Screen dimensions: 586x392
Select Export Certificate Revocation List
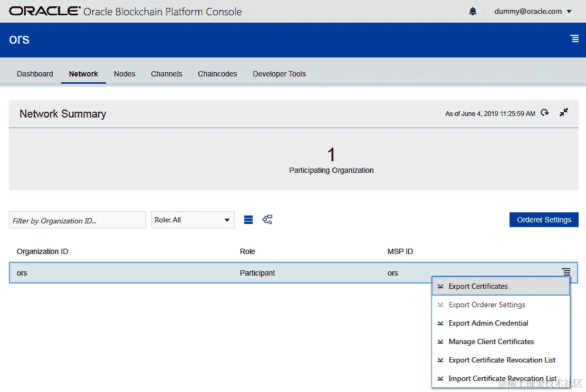pyautogui.click(x=501, y=360)
